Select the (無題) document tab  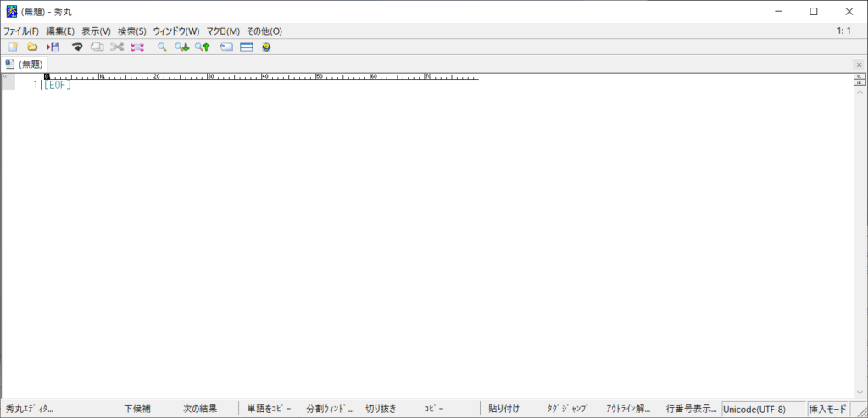pos(25,64)
